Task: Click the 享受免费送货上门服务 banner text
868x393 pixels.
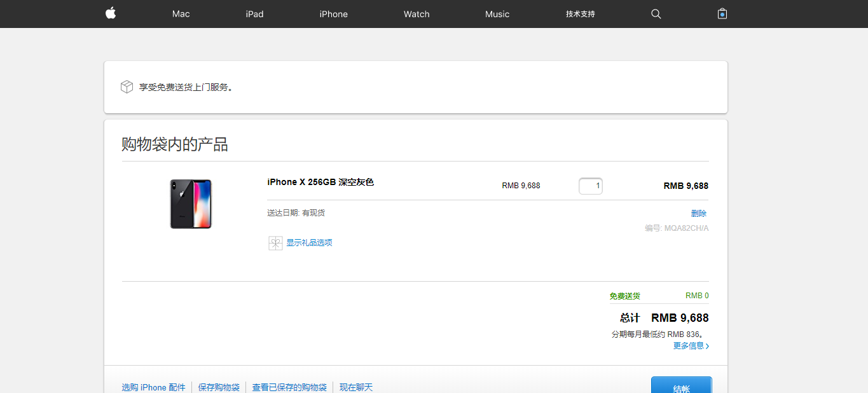Action: [x=186, y=87]
